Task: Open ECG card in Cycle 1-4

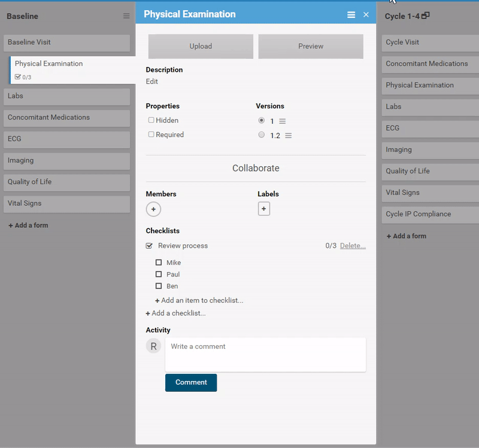Action: [x=431, y=129]
